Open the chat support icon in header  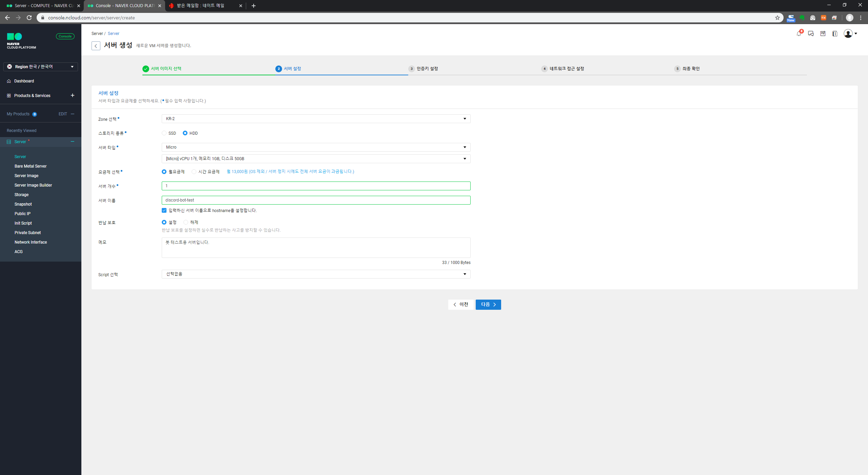pyautogui.click(x=811, y=34)
